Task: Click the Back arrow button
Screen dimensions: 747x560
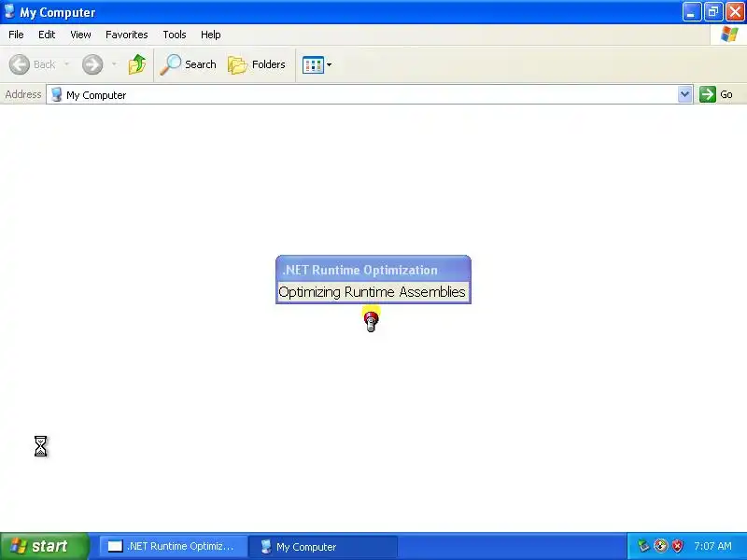Action: click(20, 64)
